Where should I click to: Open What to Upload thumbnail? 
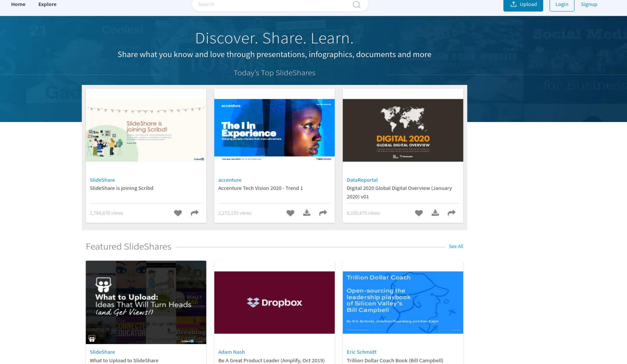pos(146,302)
